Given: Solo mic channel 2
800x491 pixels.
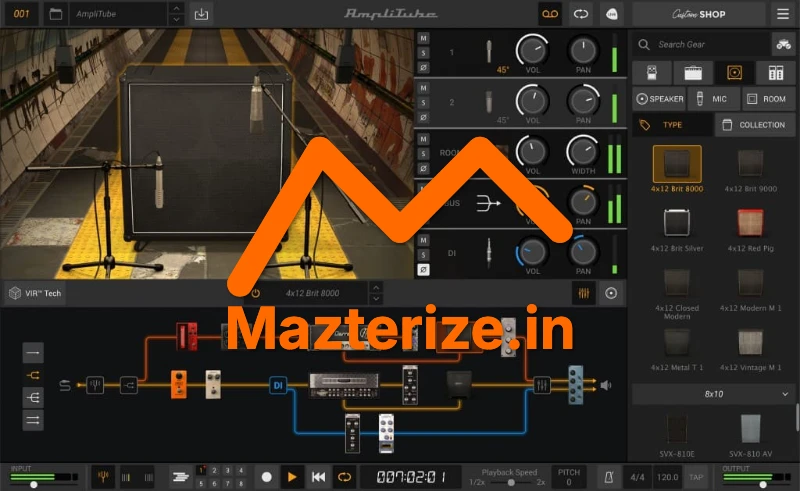Looking at the screenshot, I should pyautogui.click(x=423, y=103).
